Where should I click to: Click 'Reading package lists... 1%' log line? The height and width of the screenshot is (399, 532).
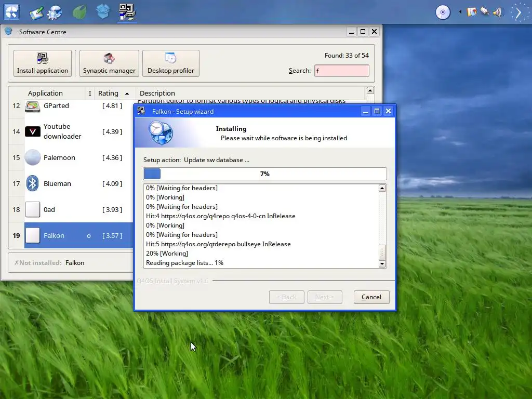coord(184,263)
